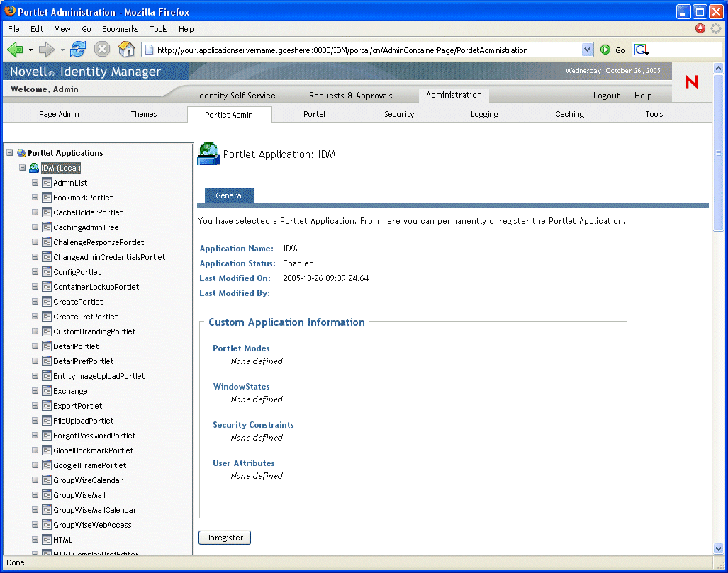Screen dimensions: 728x573
Task: Click the green Go icon
Action: (605, 50)
